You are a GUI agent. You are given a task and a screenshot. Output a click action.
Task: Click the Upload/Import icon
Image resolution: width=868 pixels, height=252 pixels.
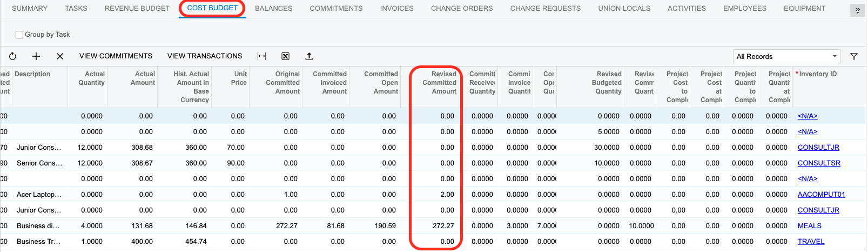pos(309,56)
